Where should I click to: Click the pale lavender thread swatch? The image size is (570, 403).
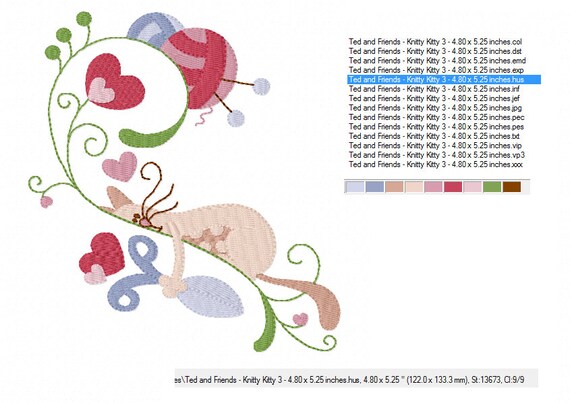[x=355, y=187]
